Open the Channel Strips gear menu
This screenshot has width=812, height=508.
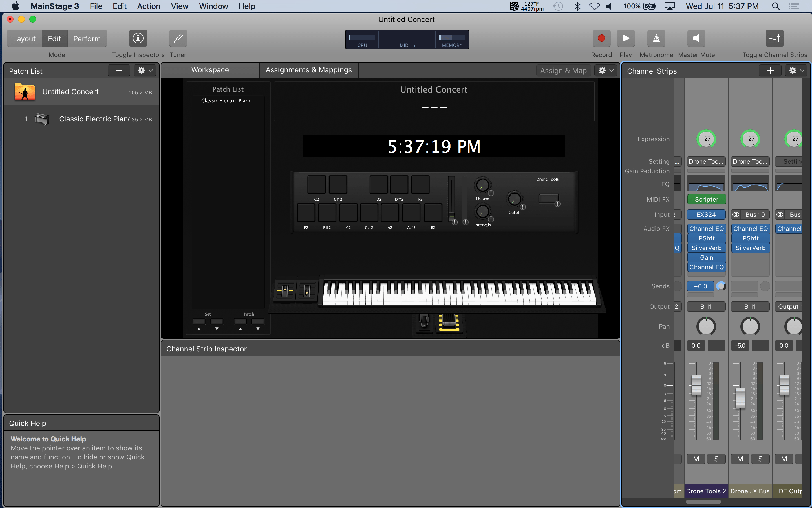tap(796, 71)
